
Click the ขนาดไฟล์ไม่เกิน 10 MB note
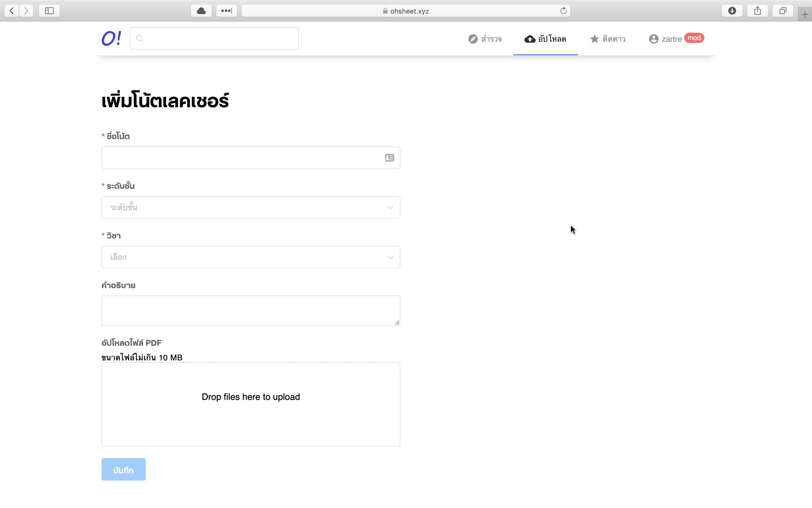tap(142, 357)
